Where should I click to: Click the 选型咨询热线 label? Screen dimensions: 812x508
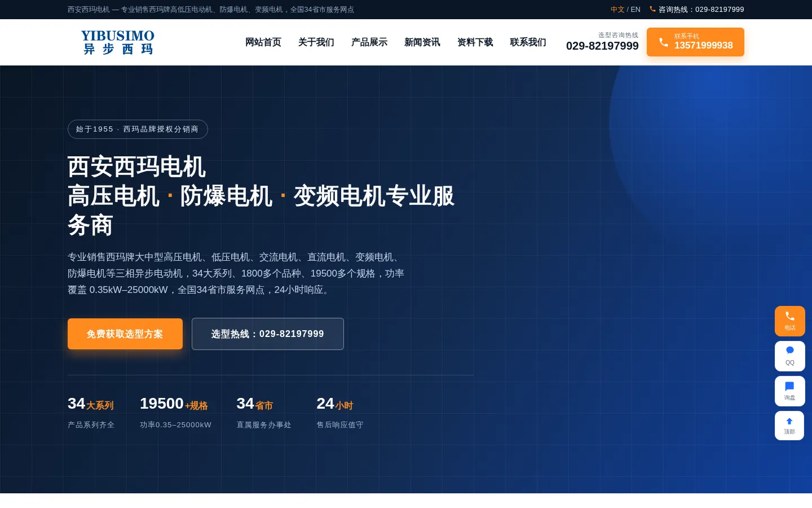click(x=619, y=35)
